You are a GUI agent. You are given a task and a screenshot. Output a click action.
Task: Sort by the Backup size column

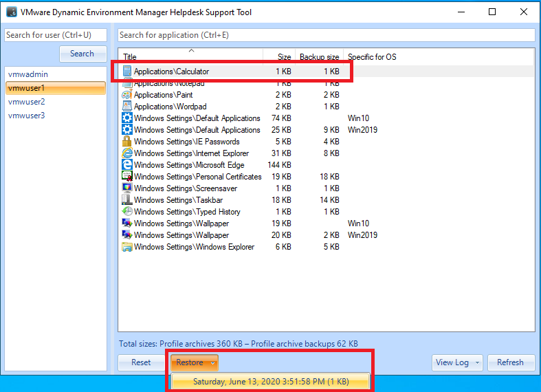click(319, 57)
